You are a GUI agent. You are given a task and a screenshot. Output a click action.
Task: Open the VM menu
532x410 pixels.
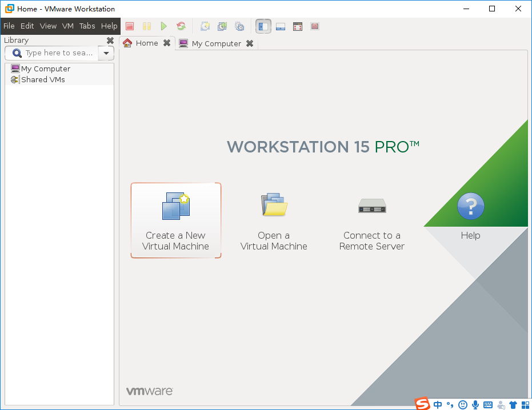pyautogui.click(x=67, y=26)
